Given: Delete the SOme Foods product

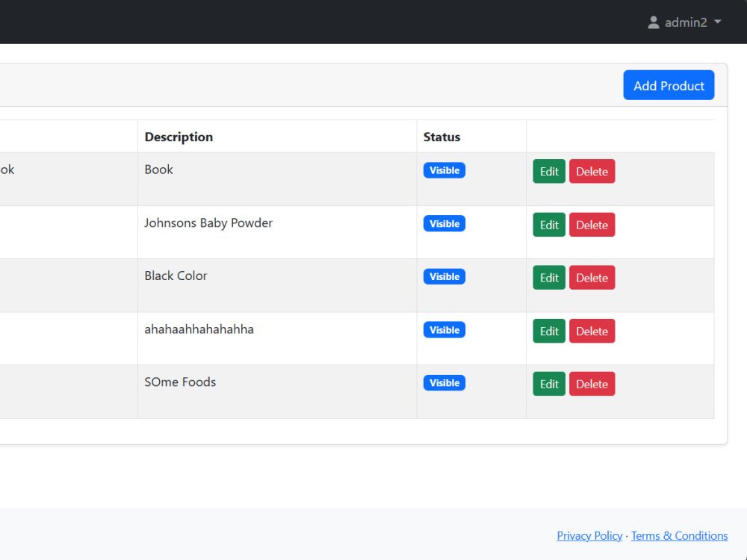Looking at the screenshot, I should (592, 384).
